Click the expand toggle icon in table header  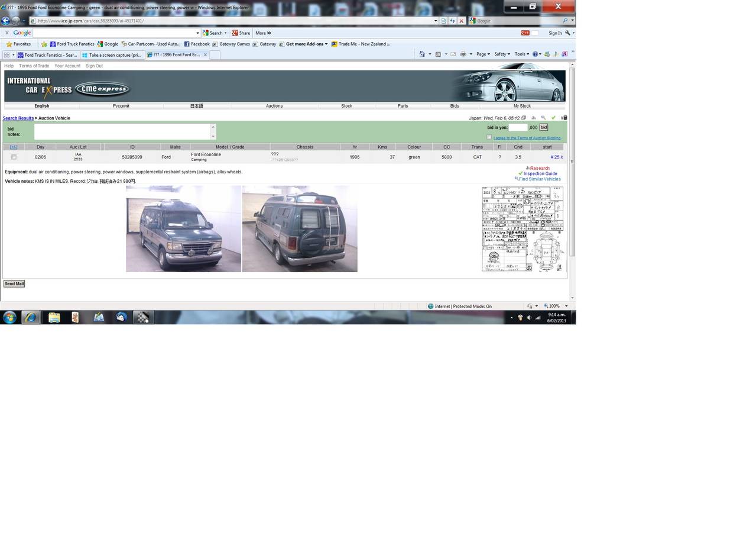[x=14, y=147]
